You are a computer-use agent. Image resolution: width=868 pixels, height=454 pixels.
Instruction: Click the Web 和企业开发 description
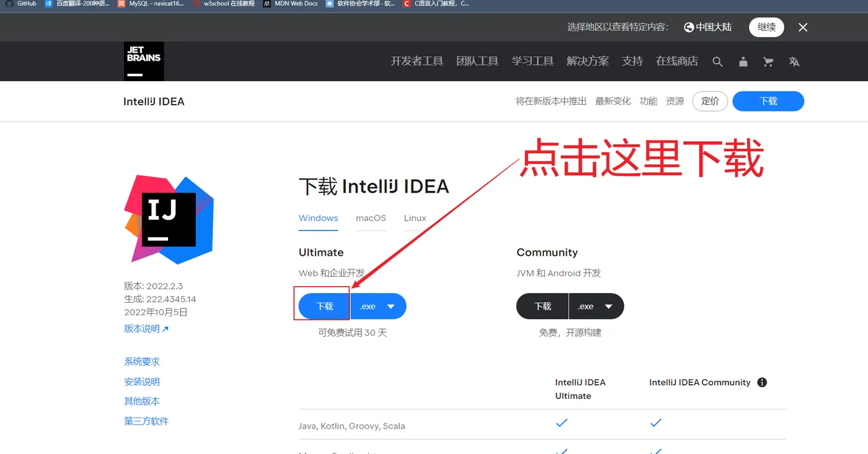pos(332,273)
